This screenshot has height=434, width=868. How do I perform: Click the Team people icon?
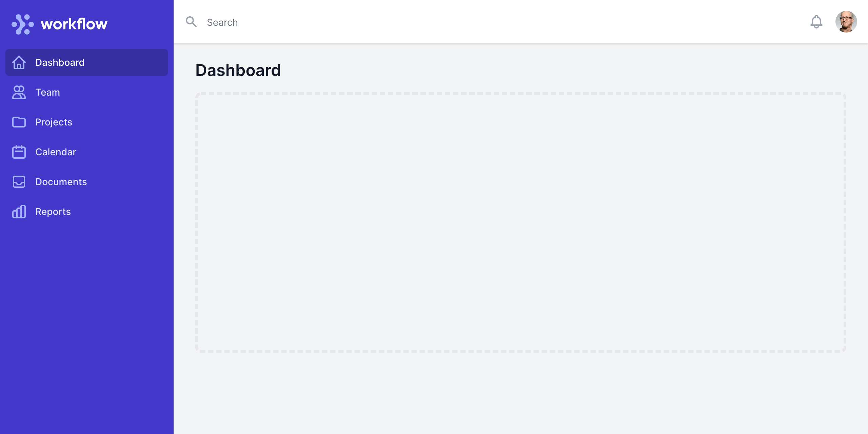[19, 92]
